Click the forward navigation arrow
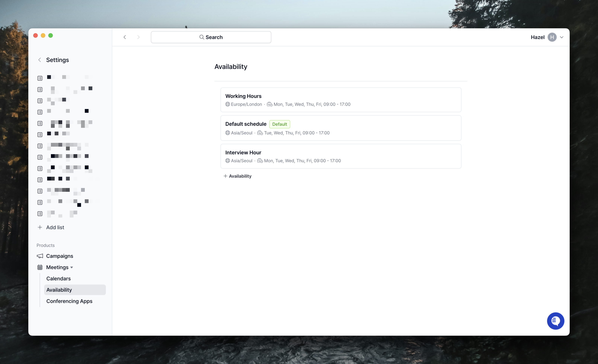This screenshot has width=598, height=364. pos(138,37)
